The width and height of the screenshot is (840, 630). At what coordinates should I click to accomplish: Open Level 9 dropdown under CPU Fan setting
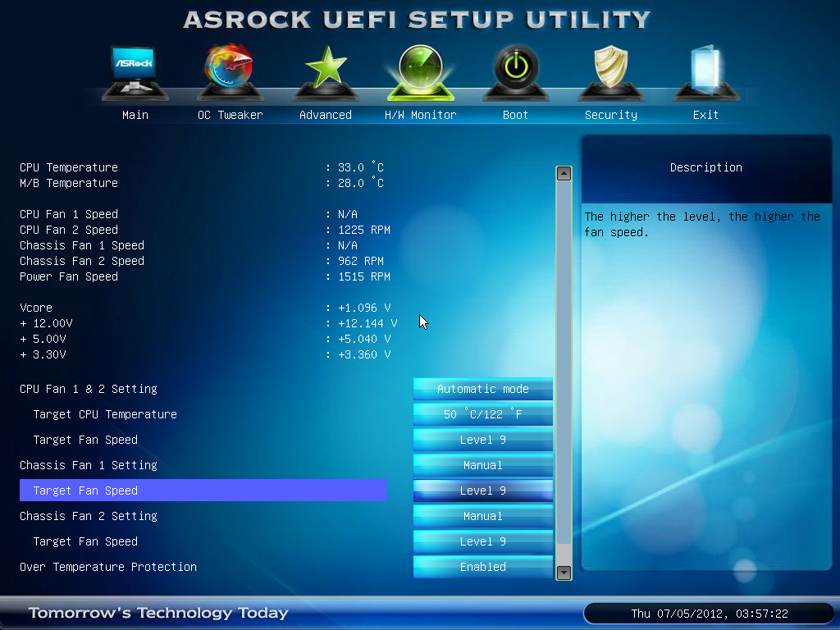point(482,440)
